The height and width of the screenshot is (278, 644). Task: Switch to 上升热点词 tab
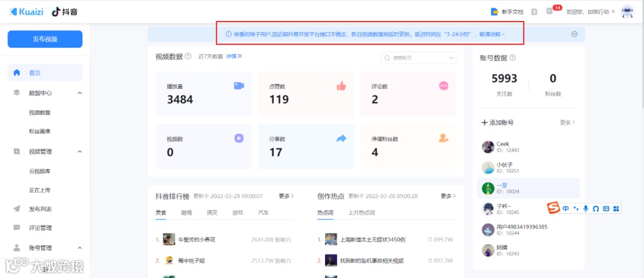click(x=361, y=213)
